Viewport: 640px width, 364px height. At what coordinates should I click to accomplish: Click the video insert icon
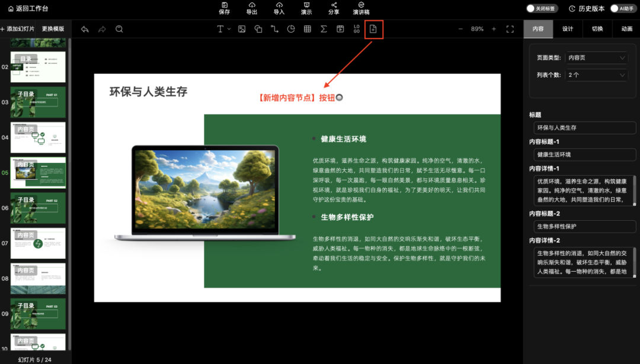pos(340,28)
